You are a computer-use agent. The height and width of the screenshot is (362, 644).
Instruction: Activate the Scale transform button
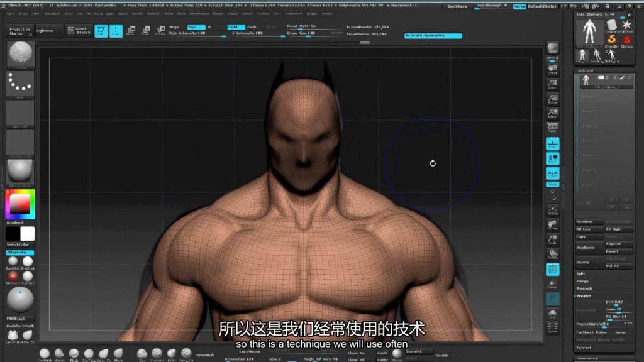145,31
